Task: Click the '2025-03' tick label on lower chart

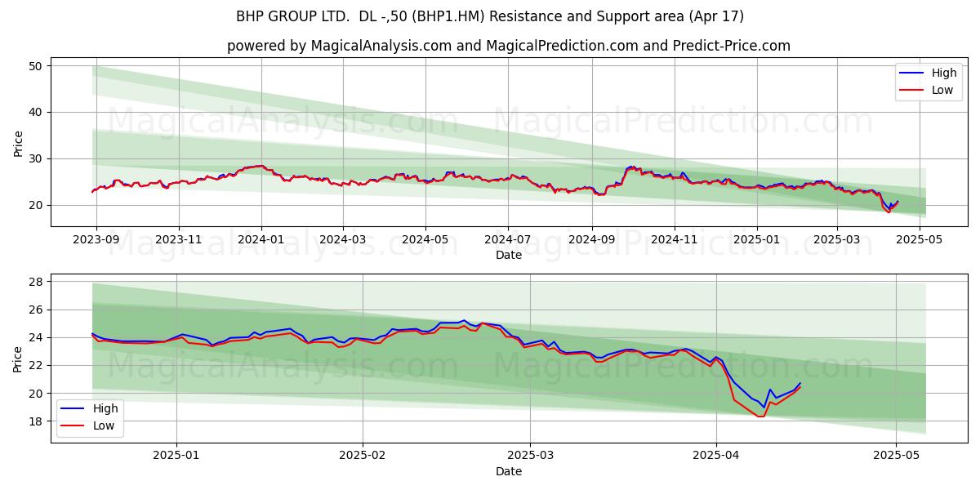Action: tap(530, 457)
